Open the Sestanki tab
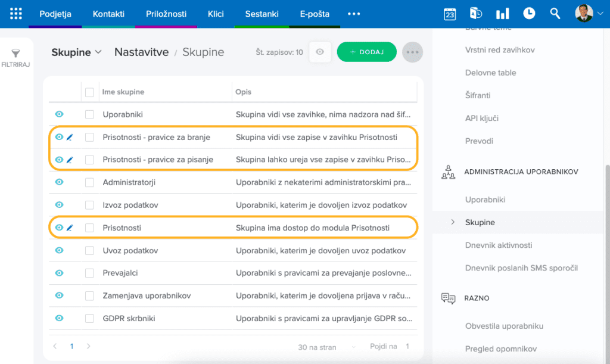 coord(262,14)
